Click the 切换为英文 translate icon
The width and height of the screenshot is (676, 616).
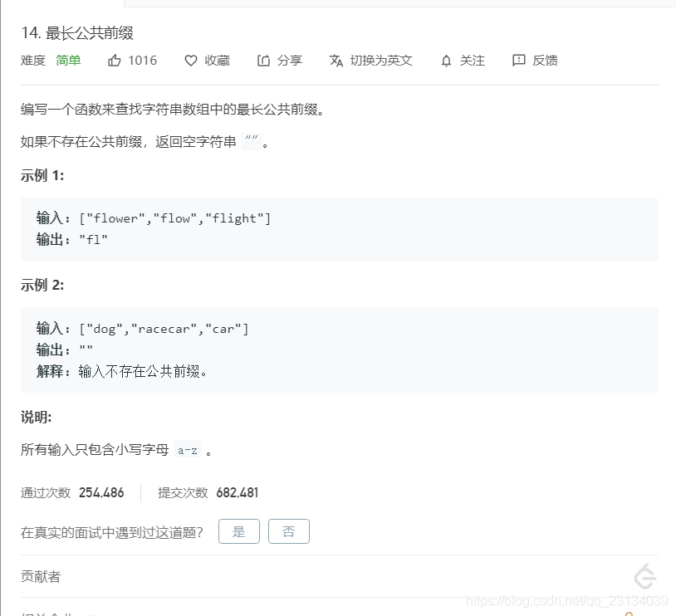[x=335, y=60]
